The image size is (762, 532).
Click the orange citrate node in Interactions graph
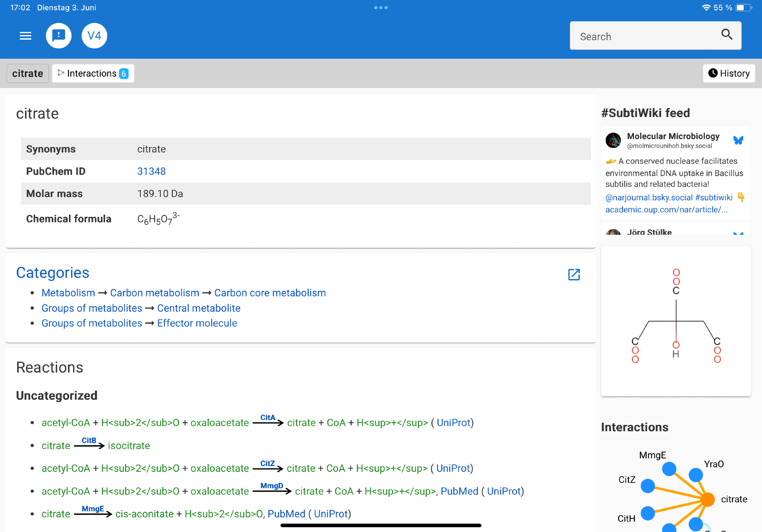[708, 499]
